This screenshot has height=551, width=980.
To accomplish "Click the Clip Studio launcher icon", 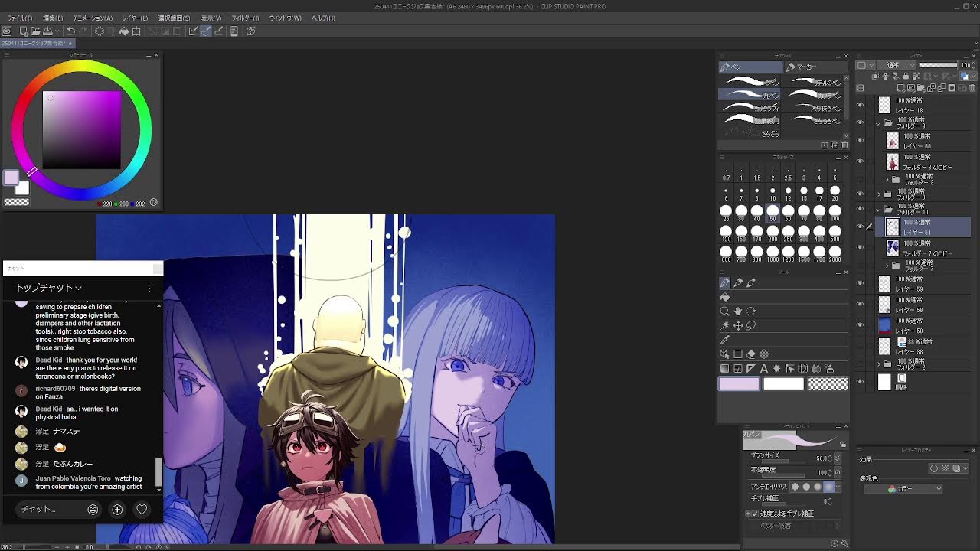I will (x=7, y=31).
